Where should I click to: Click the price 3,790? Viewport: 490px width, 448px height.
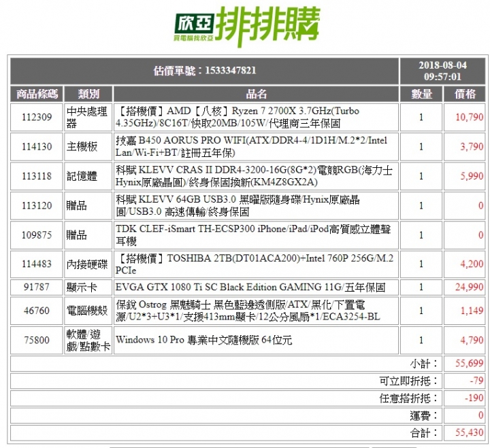click(x=472, y=146)
